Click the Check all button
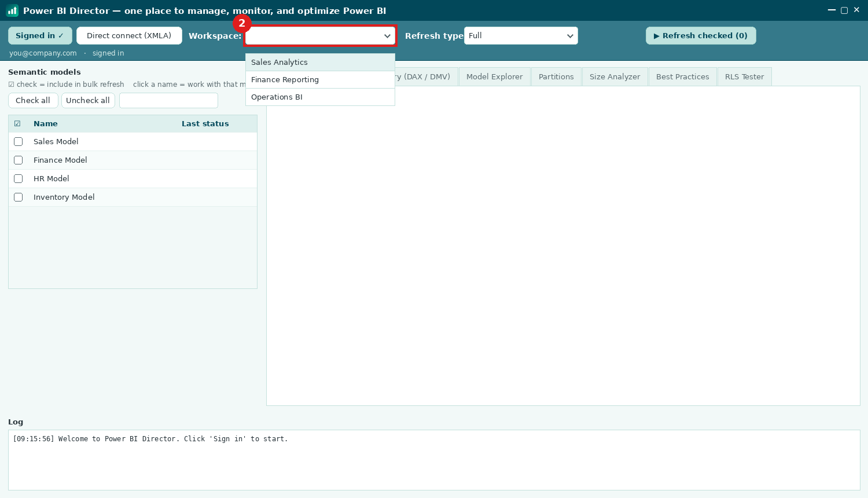868x498 pixels. click(x=33, y=101)
